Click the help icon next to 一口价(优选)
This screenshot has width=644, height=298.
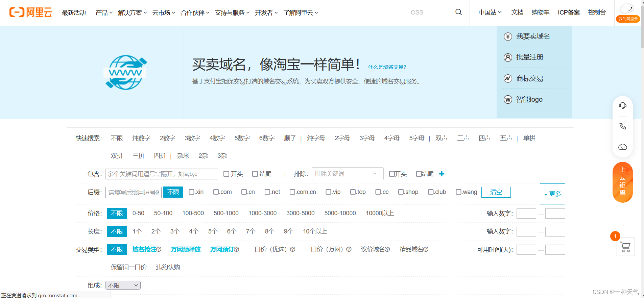click(293, 249)
